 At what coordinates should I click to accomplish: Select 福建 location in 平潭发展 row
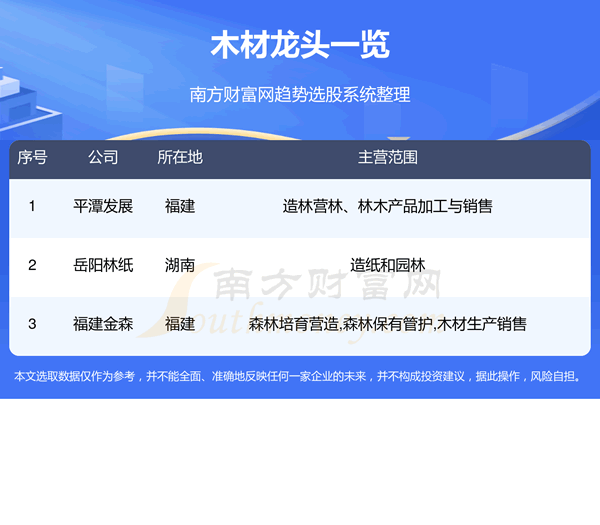pos(180,207)
